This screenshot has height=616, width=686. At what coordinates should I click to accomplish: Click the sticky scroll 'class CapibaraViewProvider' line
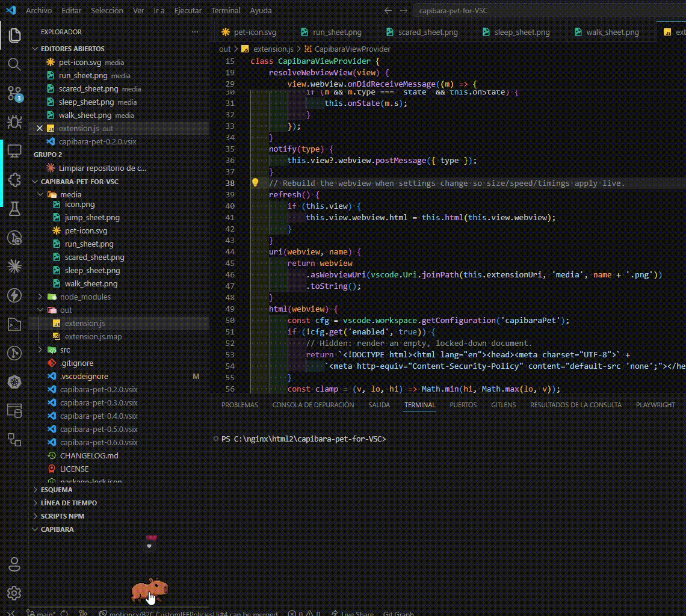point(315,61)
